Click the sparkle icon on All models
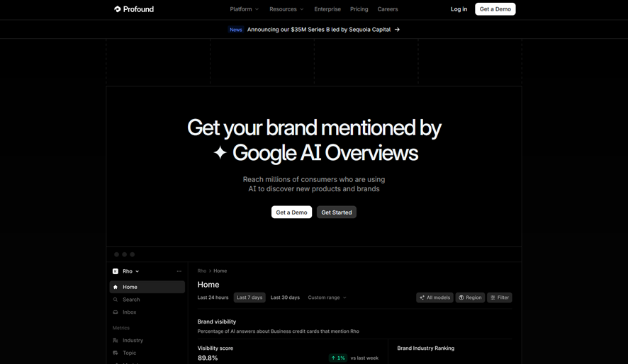The height and width of the screenshot is (364, 628). point(422,297)
